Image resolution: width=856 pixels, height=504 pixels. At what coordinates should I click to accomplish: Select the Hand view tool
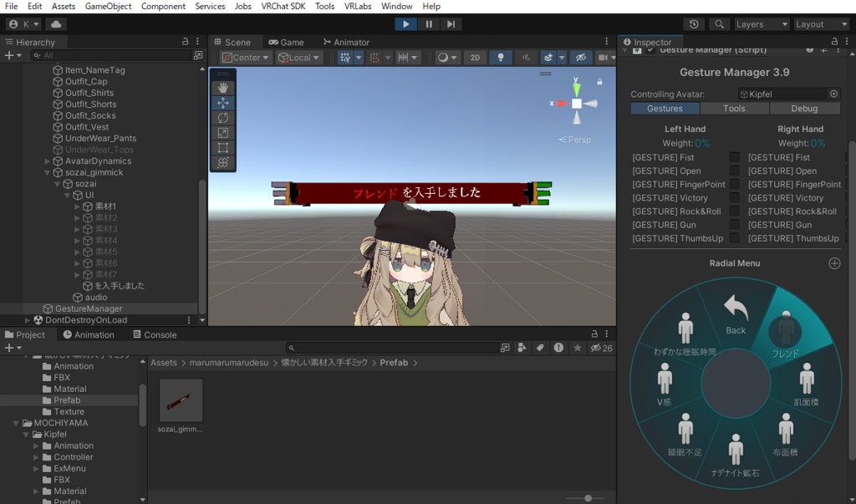tap(222, 88)
